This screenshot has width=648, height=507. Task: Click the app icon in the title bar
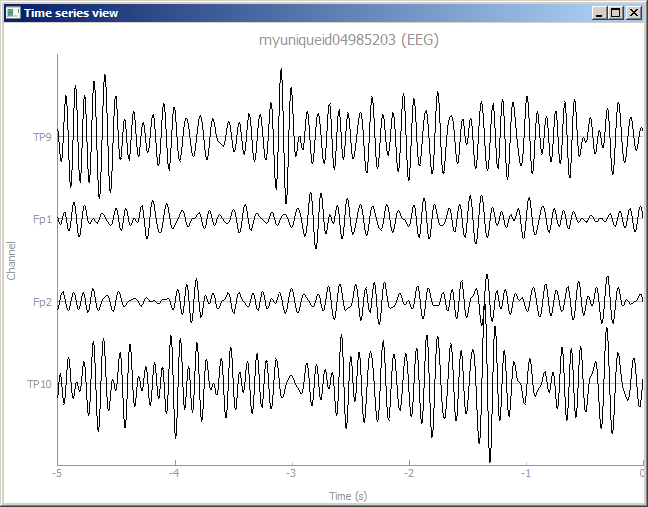click(13, 13)
